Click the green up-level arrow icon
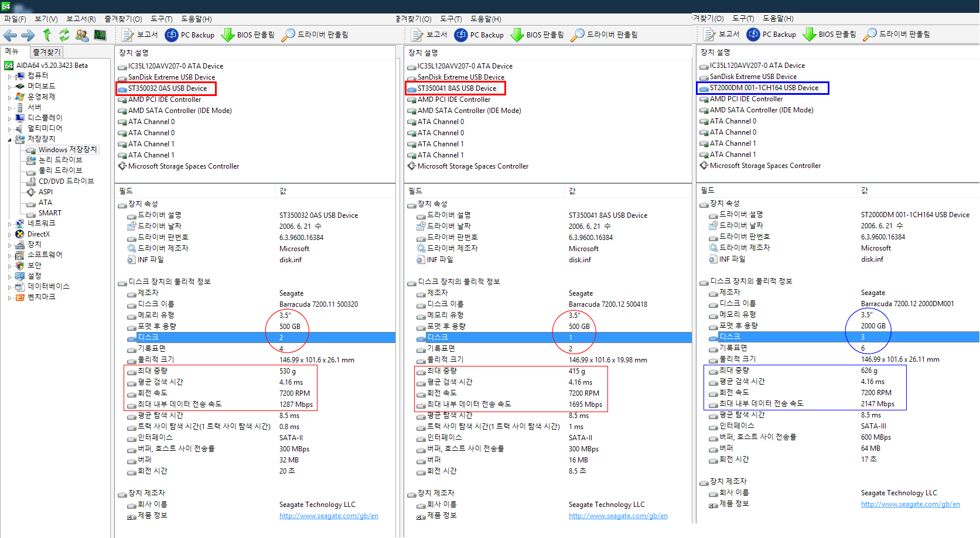Image resolution: width=980 pixels, height=538 pixels. [x=47, y=35]
